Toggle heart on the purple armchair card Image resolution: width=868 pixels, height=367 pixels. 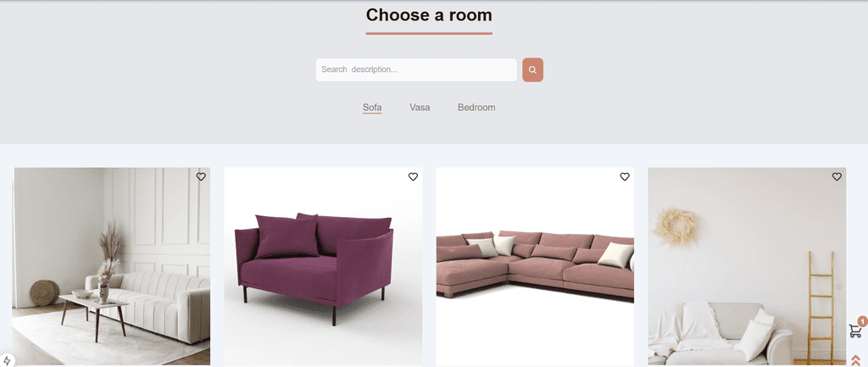[x=413, y=176]
